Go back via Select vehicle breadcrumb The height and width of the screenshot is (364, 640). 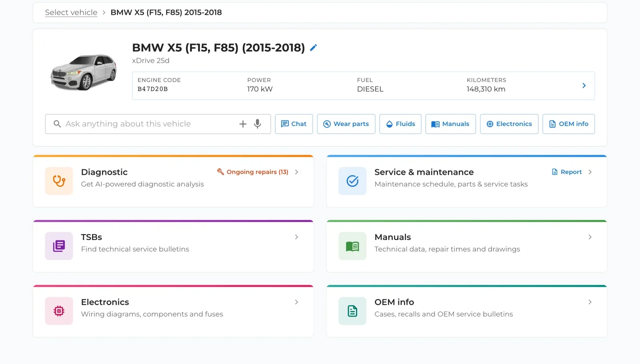[71, 12]
